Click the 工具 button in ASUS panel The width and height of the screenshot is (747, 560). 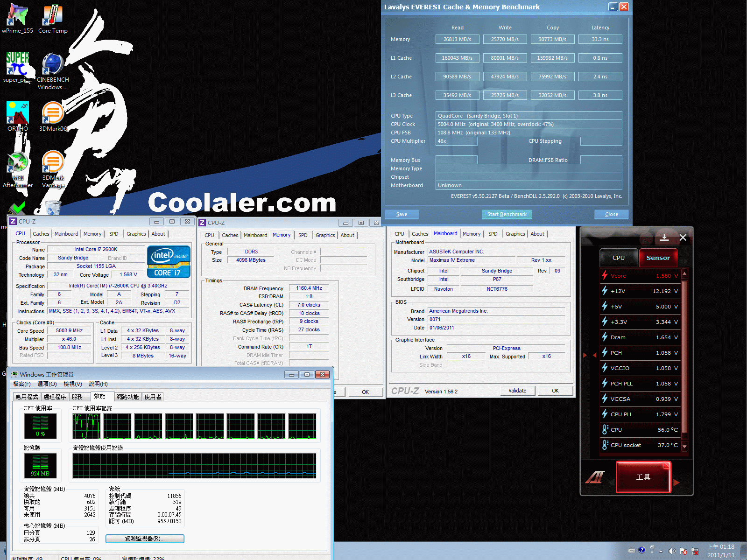[643, 477]
